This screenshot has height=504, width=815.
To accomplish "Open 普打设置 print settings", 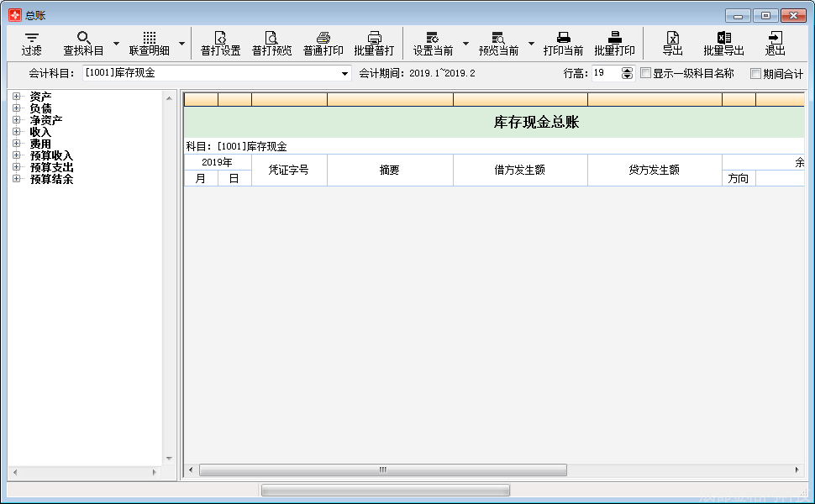I will pyautogui.click(x=220, y=38).
